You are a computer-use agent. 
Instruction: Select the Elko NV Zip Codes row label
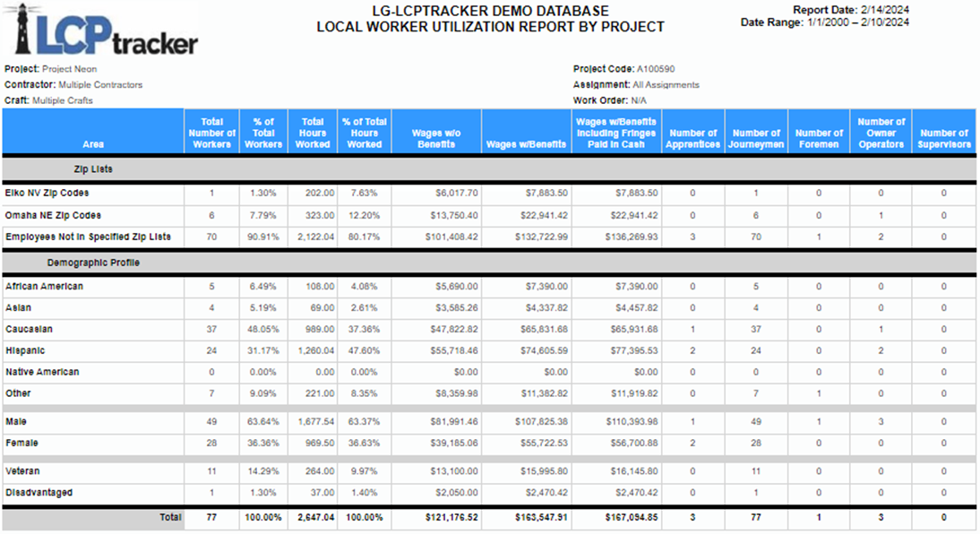tap(47, 193)
